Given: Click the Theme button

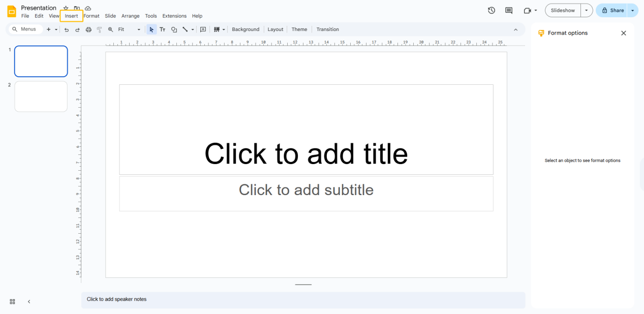Looking at the screenshot, I should [x=299, y=29].
